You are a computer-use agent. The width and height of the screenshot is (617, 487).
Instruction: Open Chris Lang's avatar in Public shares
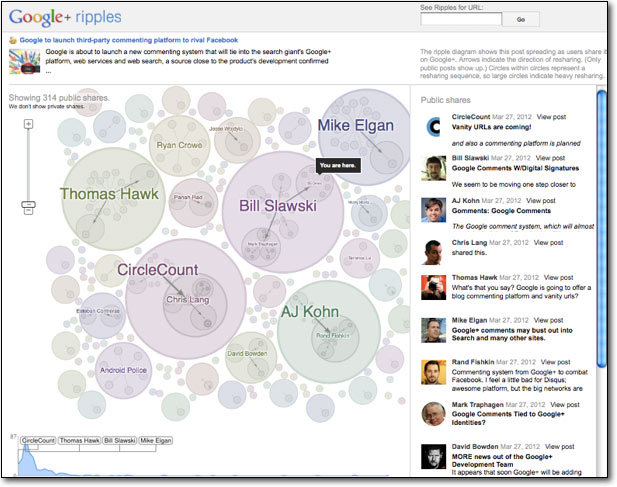click(434, 253)
